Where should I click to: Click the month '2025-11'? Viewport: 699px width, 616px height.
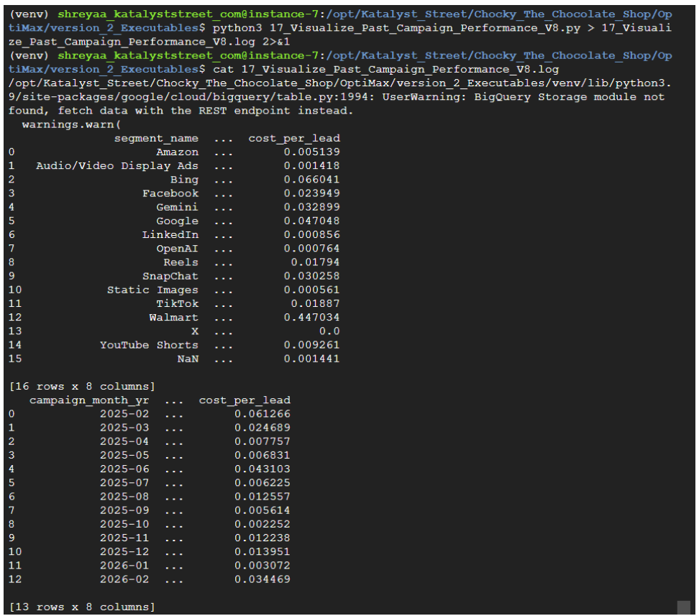tap(124, 538)
